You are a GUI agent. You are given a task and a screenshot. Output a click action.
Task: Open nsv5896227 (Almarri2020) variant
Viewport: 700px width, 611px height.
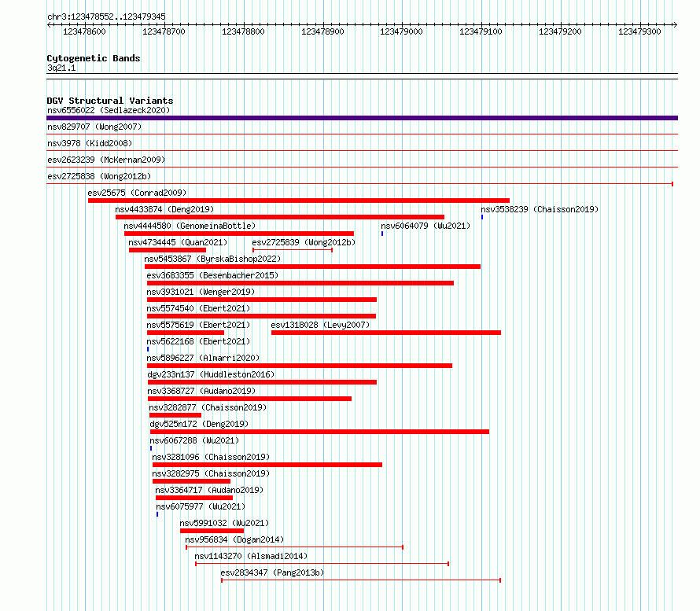point(203,358)
